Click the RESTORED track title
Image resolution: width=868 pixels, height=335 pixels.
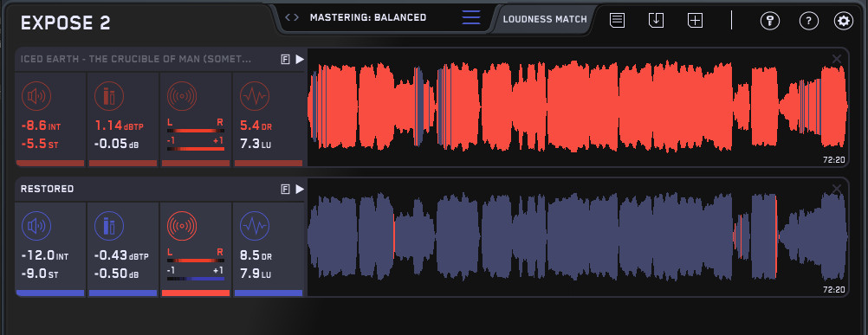[x=47, y=189]
